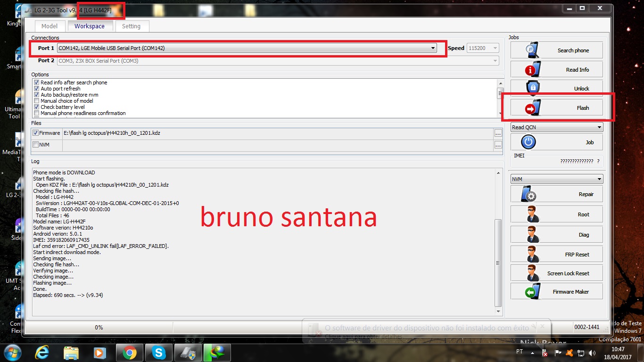644x362 pixels.
Task: Click log line 'Model name: LG-H442F'
Action: tap(59, 222)
